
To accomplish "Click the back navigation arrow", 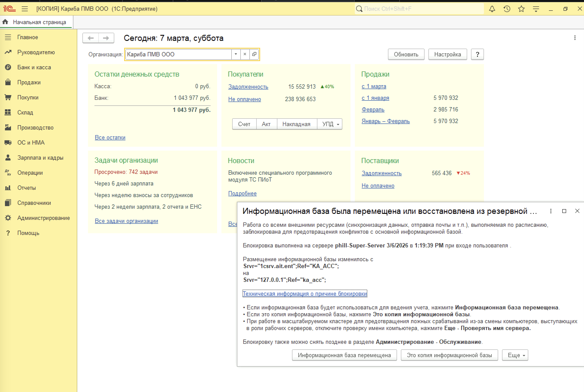I will 91,38.
